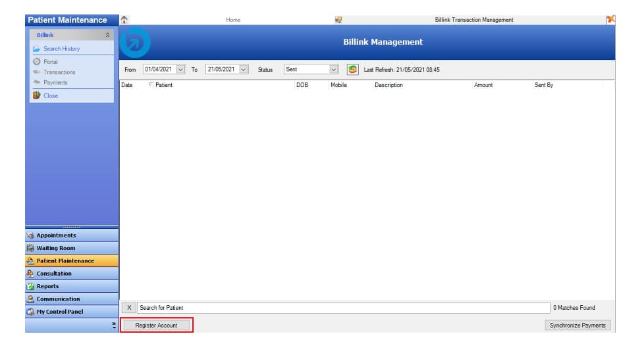Click the X button to clear patient search

point(129,308)
